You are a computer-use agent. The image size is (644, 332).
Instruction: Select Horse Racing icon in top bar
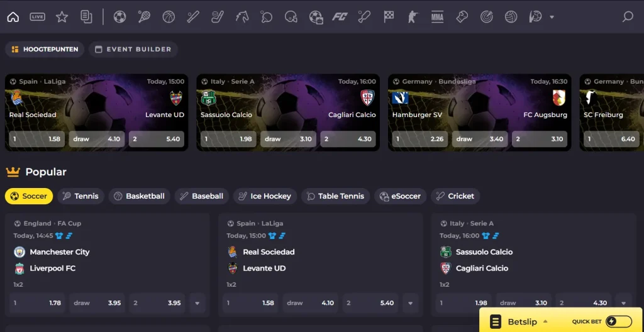tap(242, 17)
